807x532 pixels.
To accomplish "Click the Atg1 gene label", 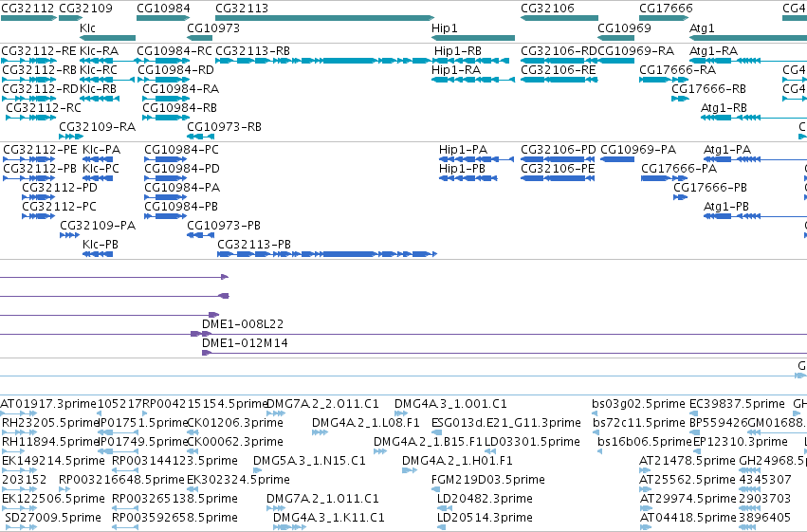I will click(x=702, y=28).
